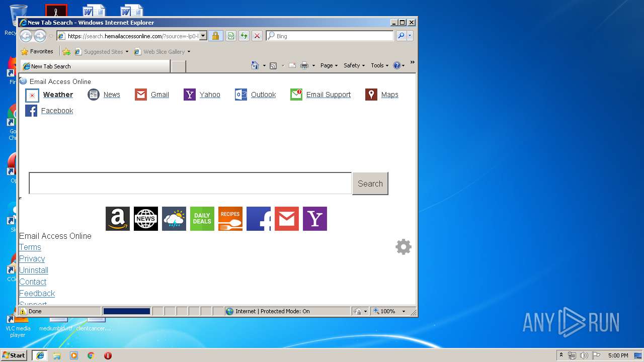Select the New Tab Search tab

[x=95, y=66]
